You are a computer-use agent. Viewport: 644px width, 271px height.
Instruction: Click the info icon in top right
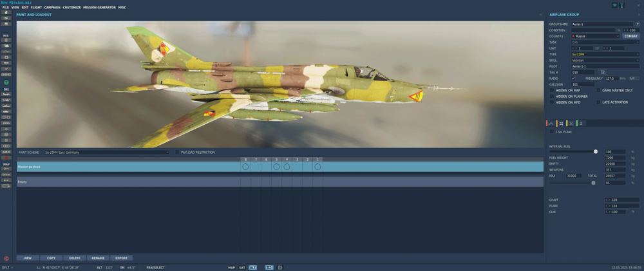click(622, 5)
